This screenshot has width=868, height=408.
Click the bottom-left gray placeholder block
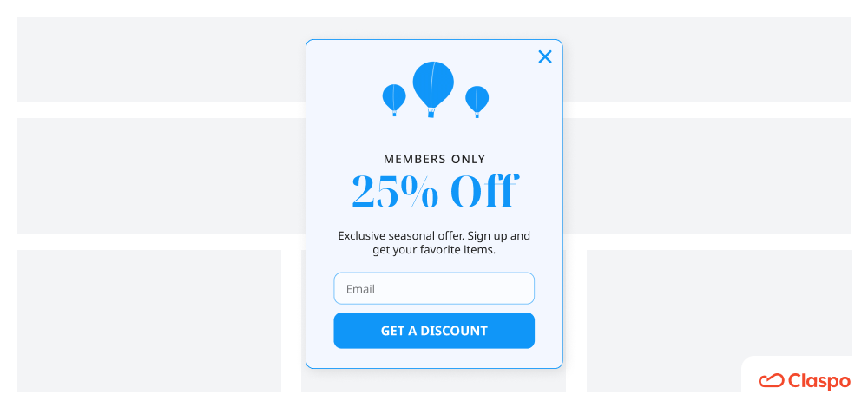pos(149,320)
